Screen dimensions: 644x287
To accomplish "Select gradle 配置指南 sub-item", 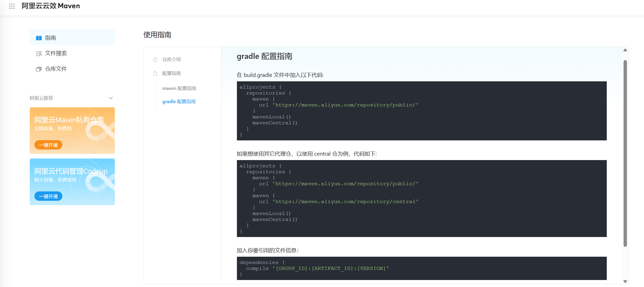I will pos(179,102).
